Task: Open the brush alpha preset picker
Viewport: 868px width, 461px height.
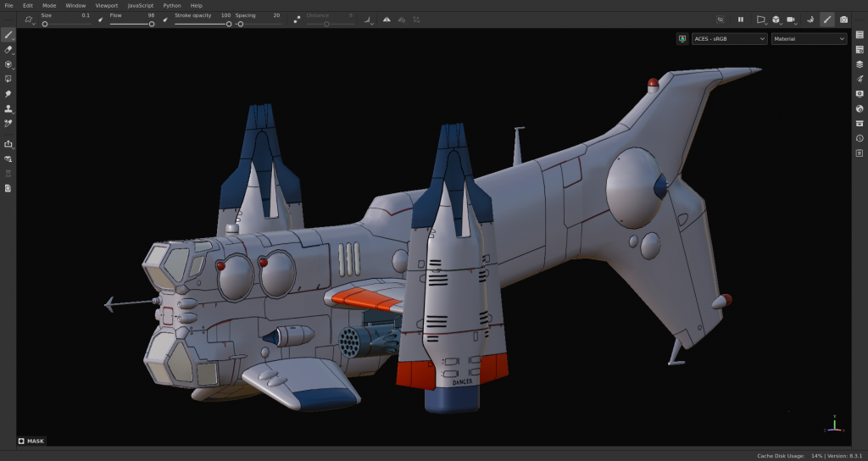Action: click(29, 20)
